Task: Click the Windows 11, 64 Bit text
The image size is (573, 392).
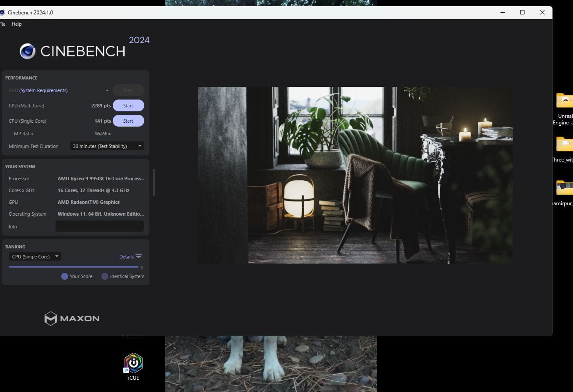Action: click(101, 214)
